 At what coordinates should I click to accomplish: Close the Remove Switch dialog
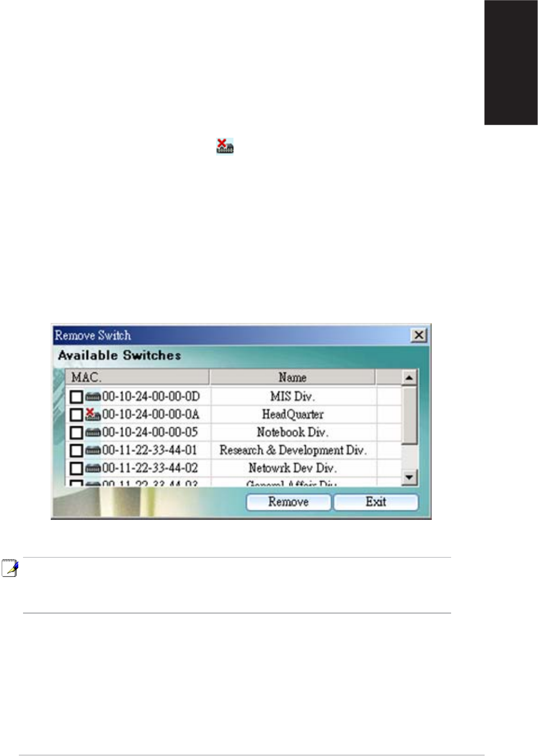tap(419, 335)
